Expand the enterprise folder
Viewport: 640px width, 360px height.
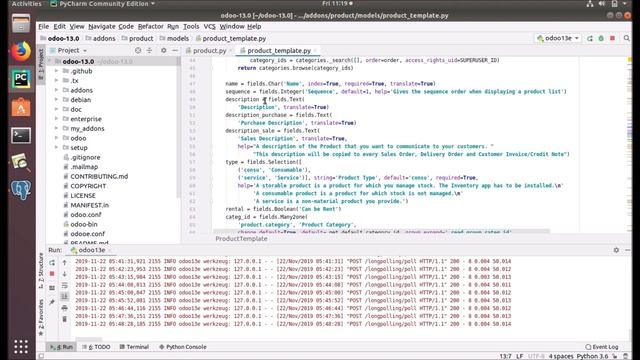(56, 119)
